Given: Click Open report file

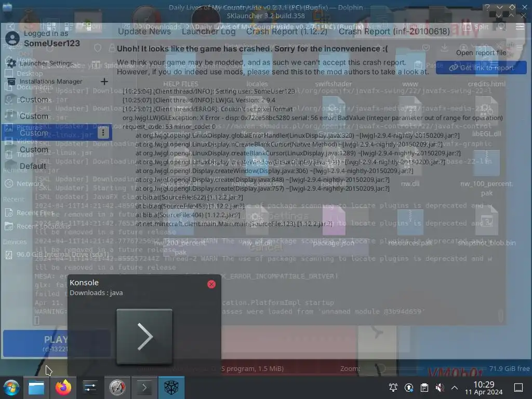Looking at the screenshot, I should pyautogui.click(x=481, y=52).
